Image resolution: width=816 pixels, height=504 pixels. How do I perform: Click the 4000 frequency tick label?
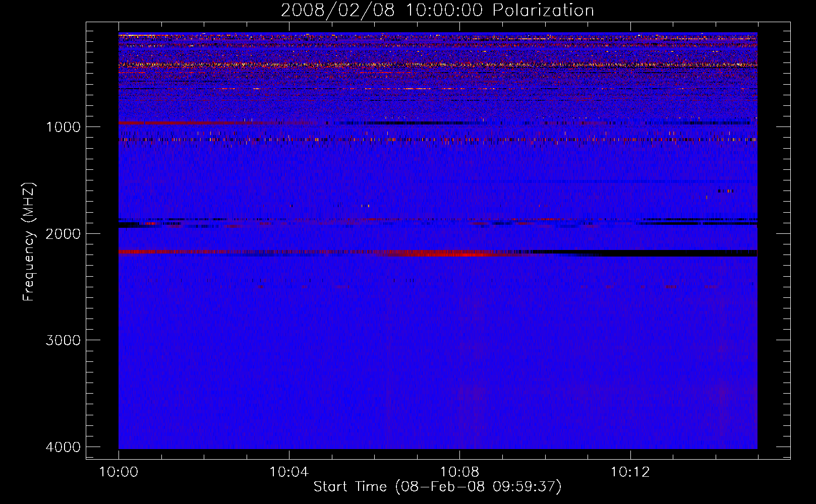[x=63, y=447]
